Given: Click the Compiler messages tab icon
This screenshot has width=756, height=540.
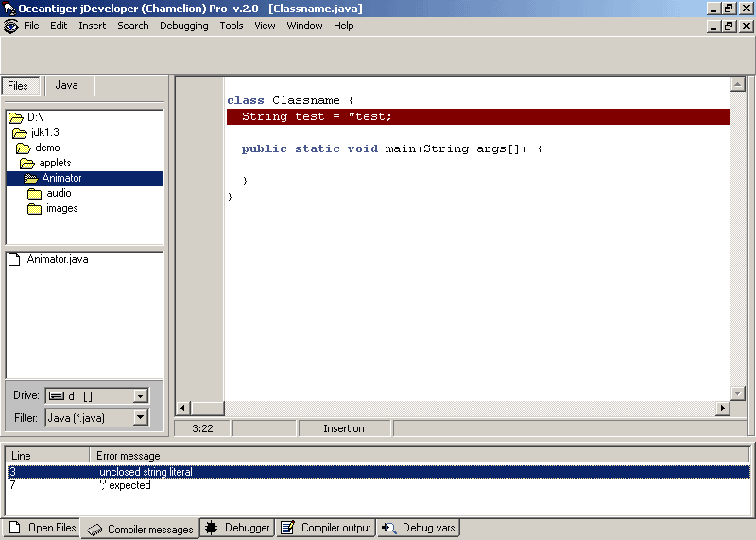Looking at the screenshot, I should point(94,530).
